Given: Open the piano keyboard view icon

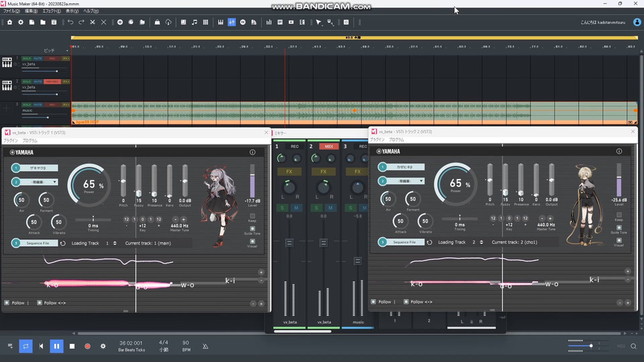Looking at the screenshot, I should (220, 22).
